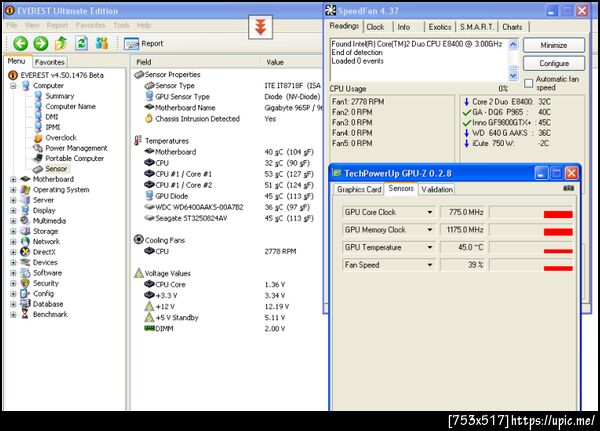Screen dimensions: 600x431
Task: Select Summary in the Computer tree
Action: point(60,96)
